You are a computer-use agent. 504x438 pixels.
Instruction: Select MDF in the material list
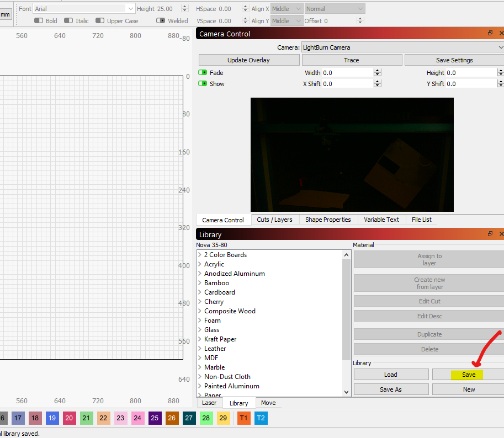click(x=211, y=357)
